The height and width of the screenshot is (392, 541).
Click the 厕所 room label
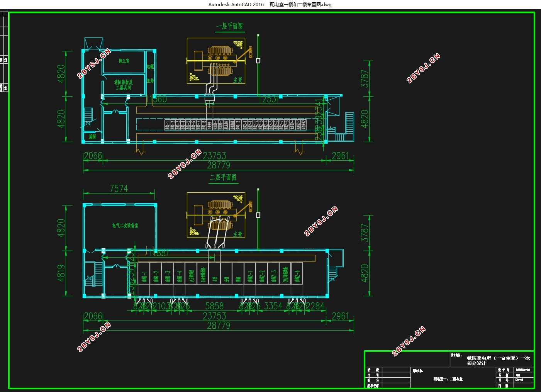coord(92,136)
